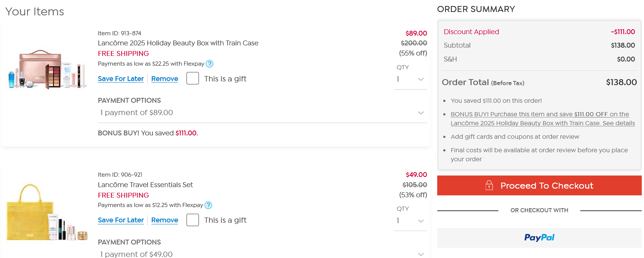Image resolution: width=644 pixels, height=258 pixels.
Task: Check 'This is a gift' for Holiday Beauty Box
Action: (x=193, y=78)
